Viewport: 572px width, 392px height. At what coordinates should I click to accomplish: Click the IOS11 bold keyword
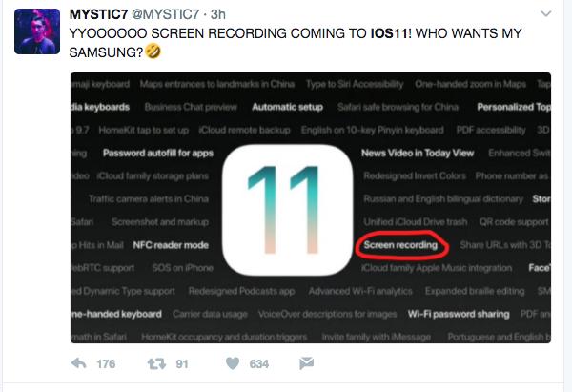(389, 33)
